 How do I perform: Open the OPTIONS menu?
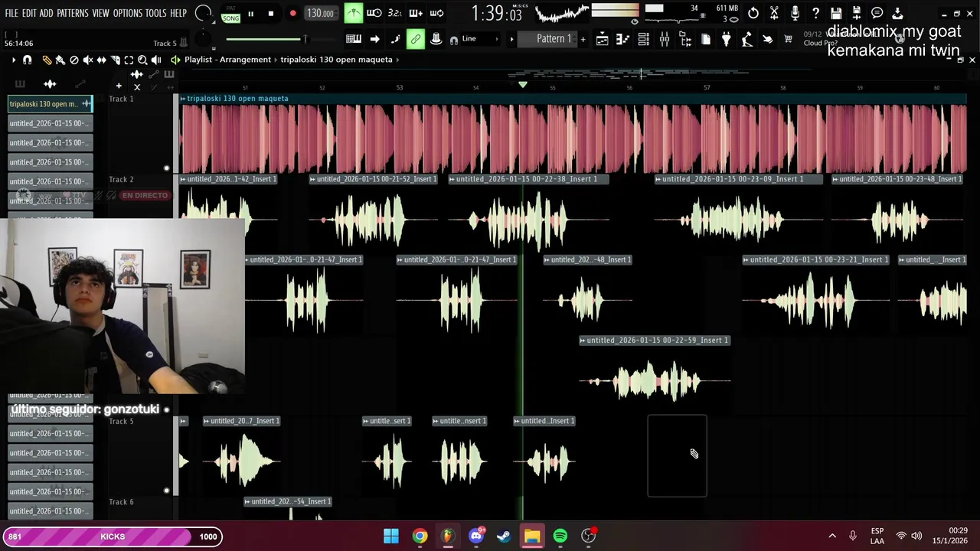[x=128, y=14]
